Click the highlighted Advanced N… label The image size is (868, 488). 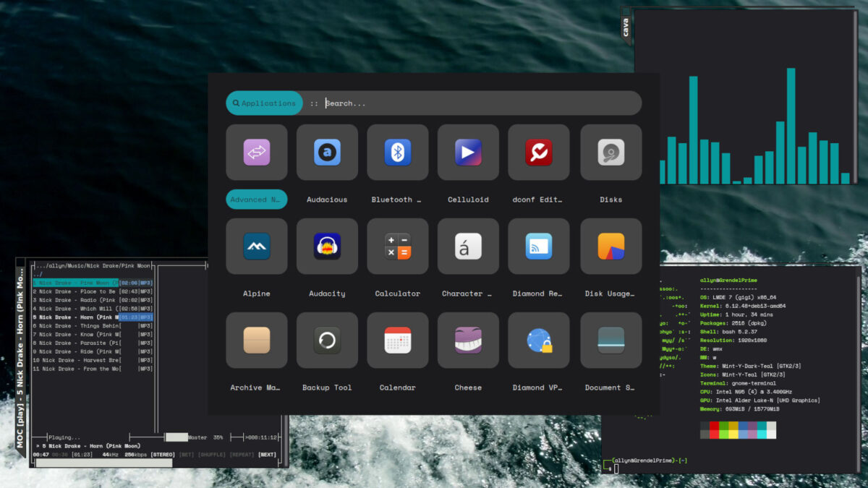(x=256, y=200)
